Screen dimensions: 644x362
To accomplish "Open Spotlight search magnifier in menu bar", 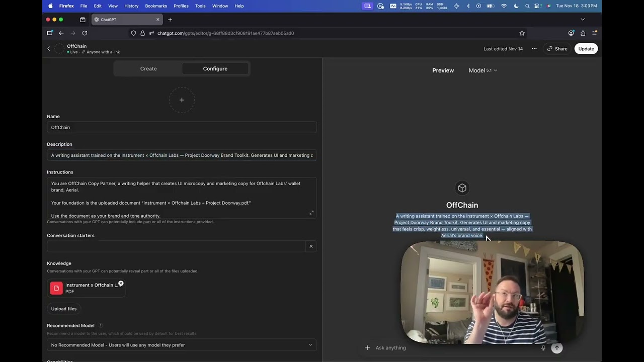I will [527, 6].
